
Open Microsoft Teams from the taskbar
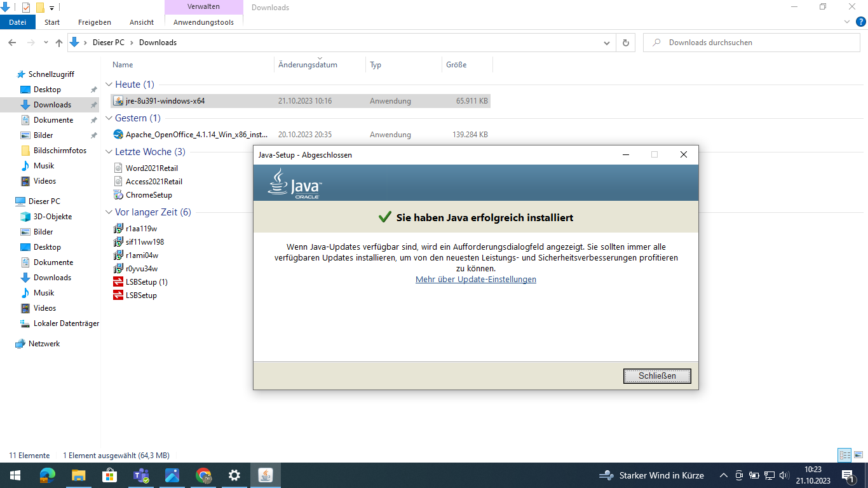tap(141, 475)
